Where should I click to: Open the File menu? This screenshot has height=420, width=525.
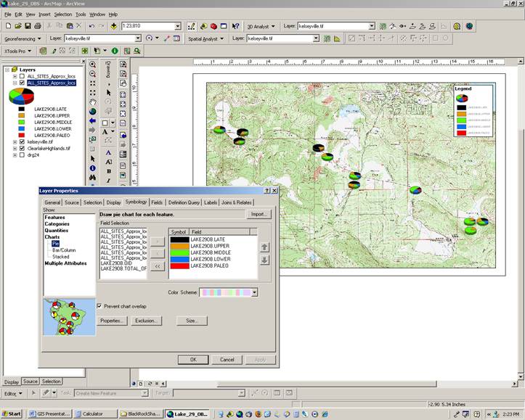click(8, 15)
